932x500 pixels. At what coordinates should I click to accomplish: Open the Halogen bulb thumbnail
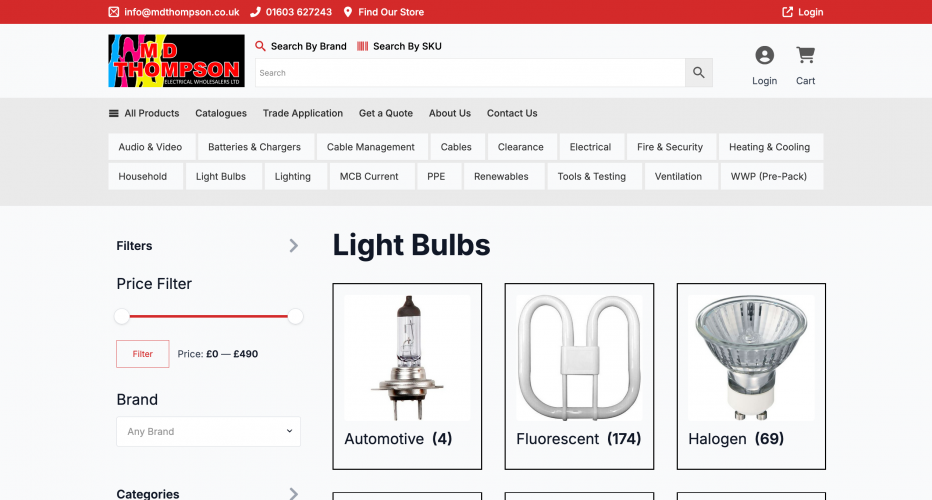tap(751, 358)
